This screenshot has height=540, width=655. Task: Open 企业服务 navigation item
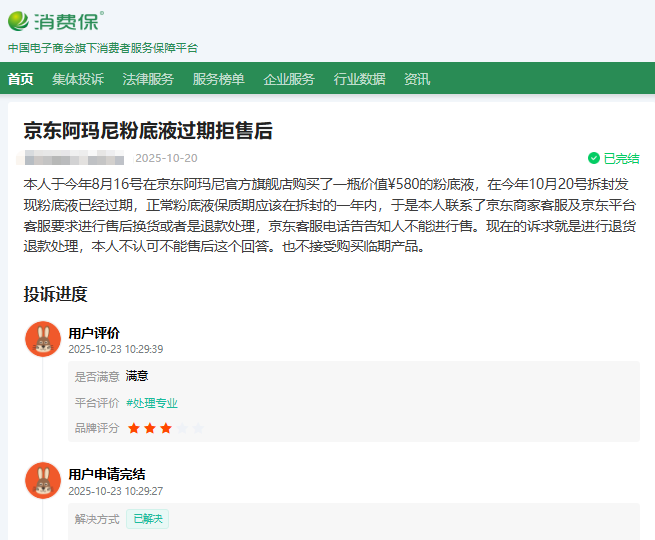(289, 79)
